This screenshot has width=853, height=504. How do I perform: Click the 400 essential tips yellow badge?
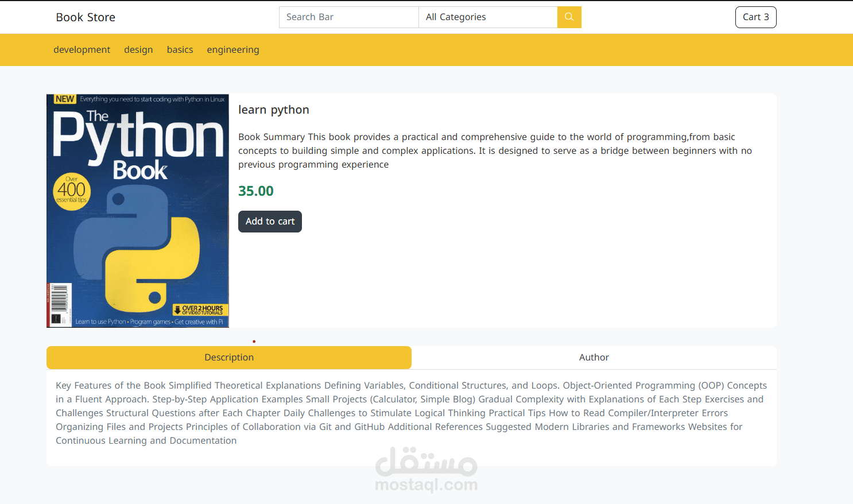71,191
